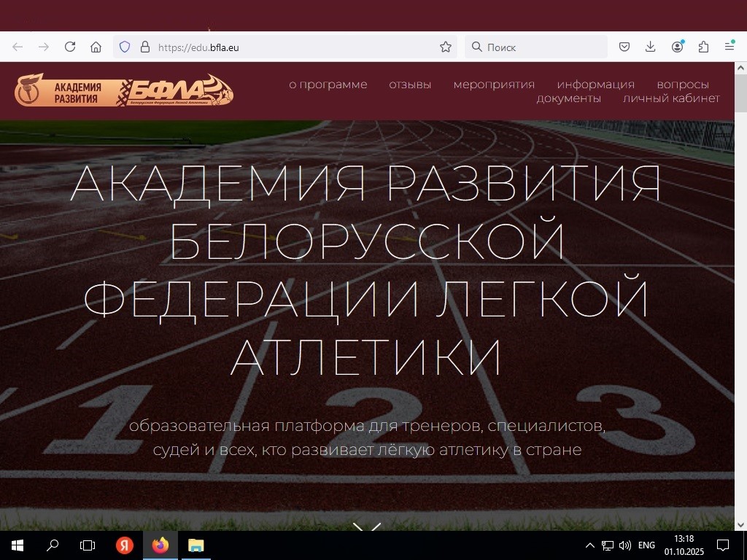Open the Firefox account profile icon
This screenshot has width=747, height=560.
click(x=678, y=47)
